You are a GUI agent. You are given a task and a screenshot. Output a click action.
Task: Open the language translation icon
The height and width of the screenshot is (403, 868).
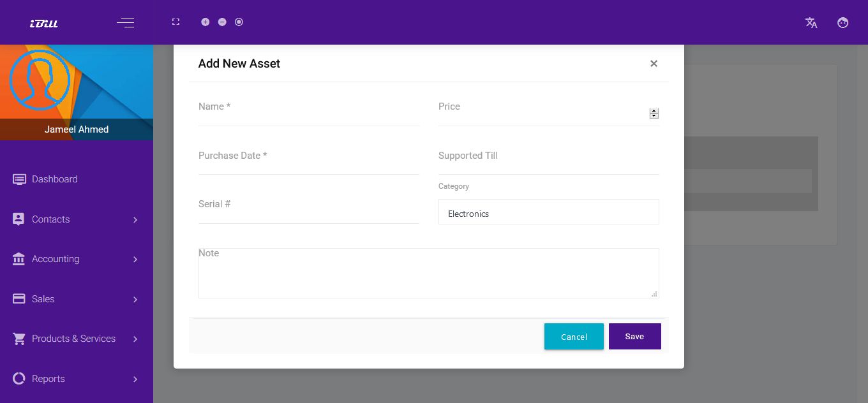pyautogui.click(x=811, y=23)
